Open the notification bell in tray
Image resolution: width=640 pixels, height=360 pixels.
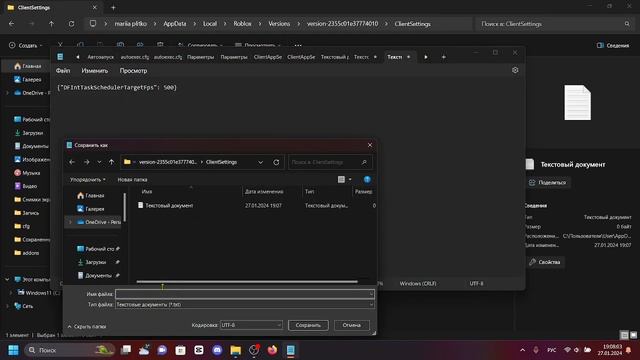[x=629, y=350]
